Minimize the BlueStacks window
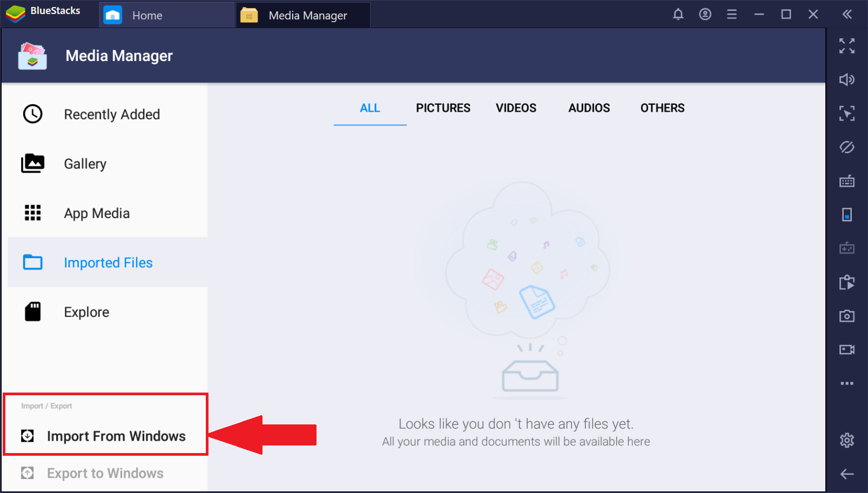The image size is (868, 493). coord(759,15)
